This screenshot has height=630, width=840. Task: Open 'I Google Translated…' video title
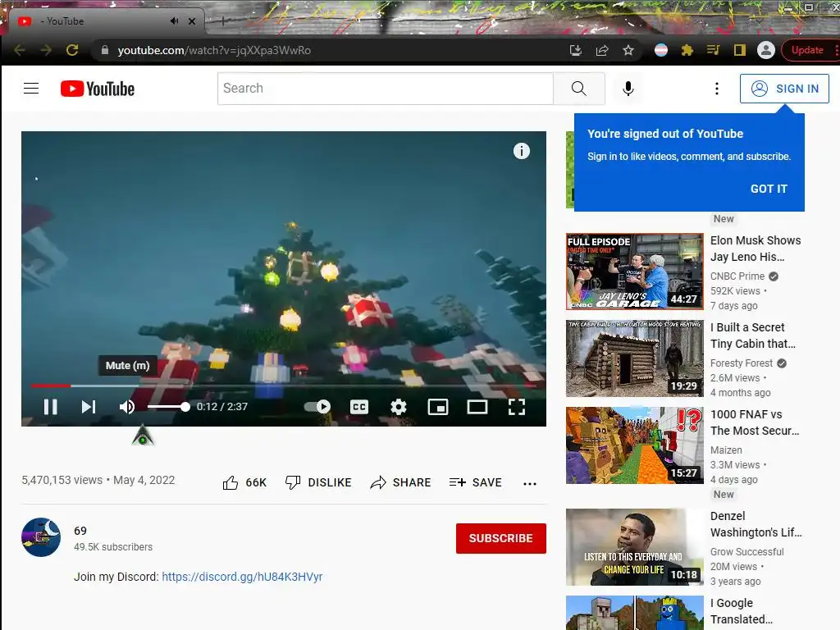tap(742, 611)
